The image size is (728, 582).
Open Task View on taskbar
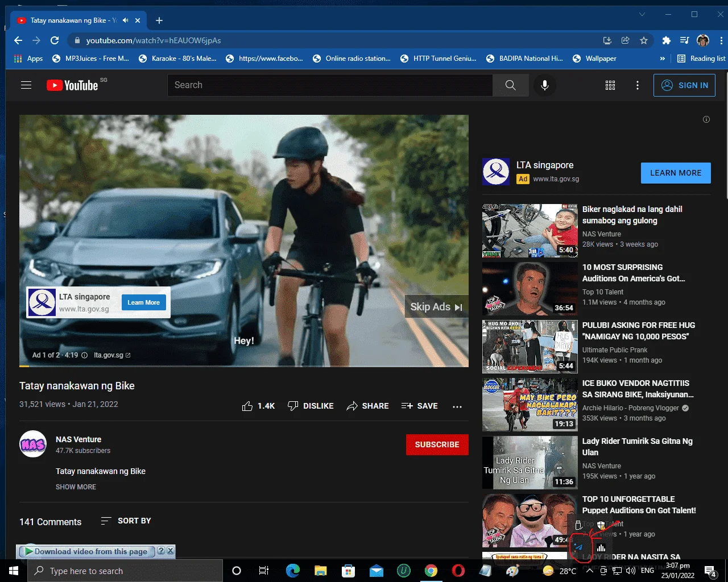coord(264,571)
